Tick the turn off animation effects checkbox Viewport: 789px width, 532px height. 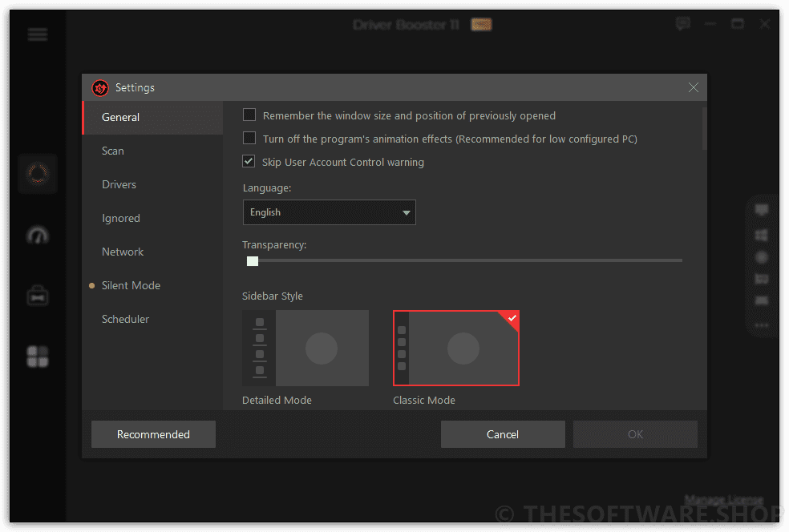(x=249, y=139)
